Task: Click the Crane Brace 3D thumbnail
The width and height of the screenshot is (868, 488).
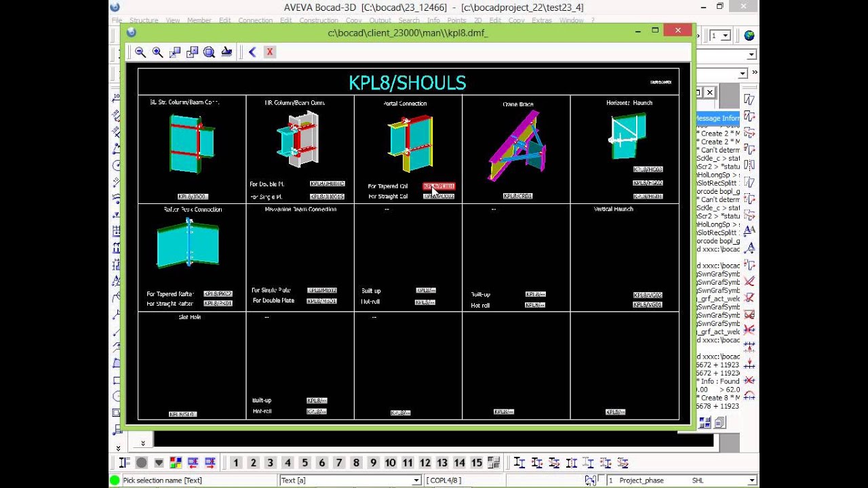Action: click(517, 146)
